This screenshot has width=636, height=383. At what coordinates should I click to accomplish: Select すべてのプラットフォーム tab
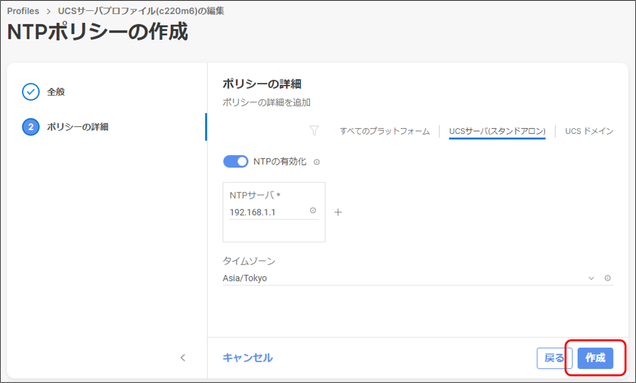pos(385,131)
